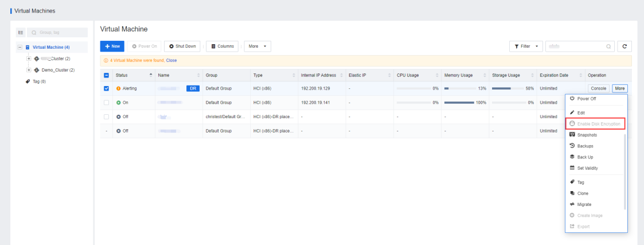
Task: Open the Columns settings button
Action: tap(222, 46)
